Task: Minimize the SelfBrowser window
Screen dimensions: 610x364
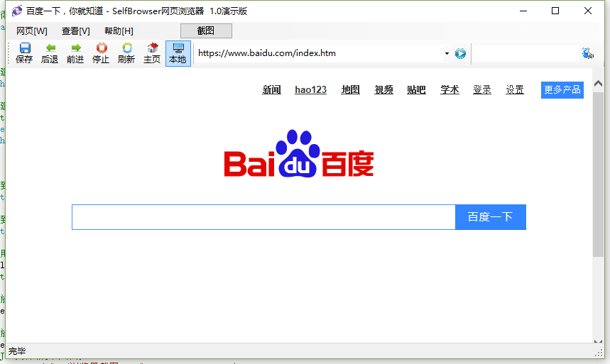Action: (x=523, y=11)
